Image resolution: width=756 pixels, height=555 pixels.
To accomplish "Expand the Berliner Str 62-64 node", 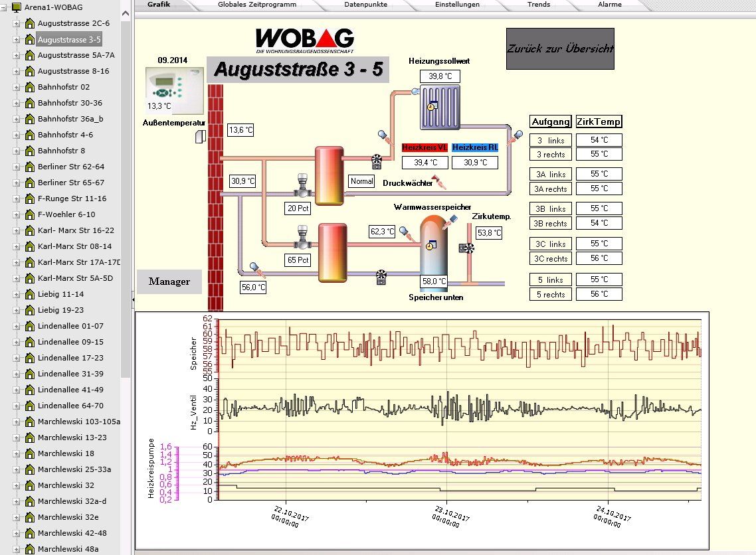I will click(x=17, y=167).
